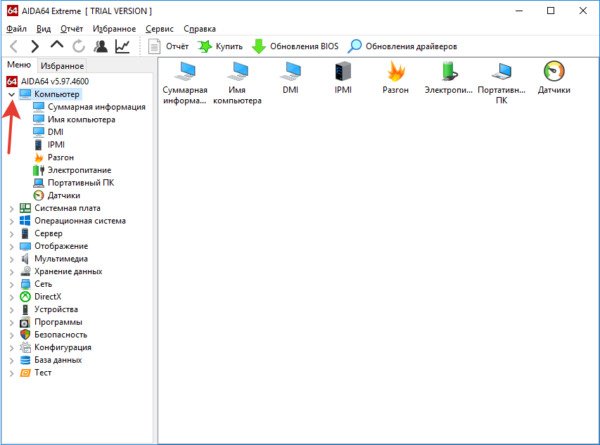The height and width of the screenshot is (445, 600).
Task: Switch to the Меню sidebar tab
Action: click(19, 65)
